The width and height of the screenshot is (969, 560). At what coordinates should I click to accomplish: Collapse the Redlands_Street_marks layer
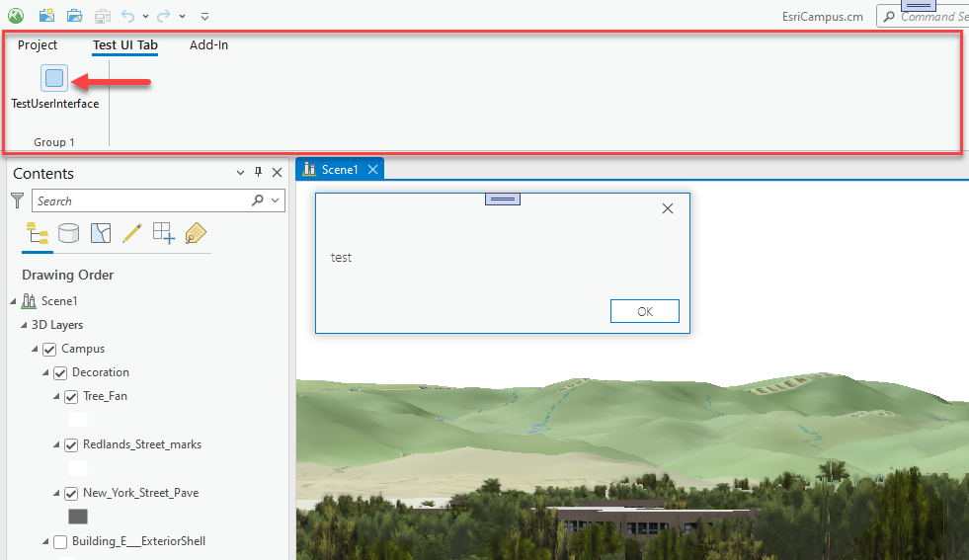57,445
